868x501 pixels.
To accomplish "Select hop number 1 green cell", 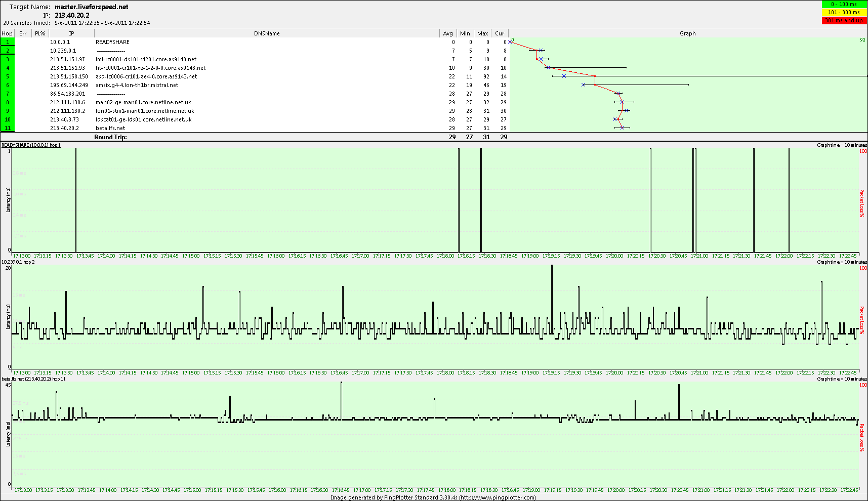I will 8,42.
